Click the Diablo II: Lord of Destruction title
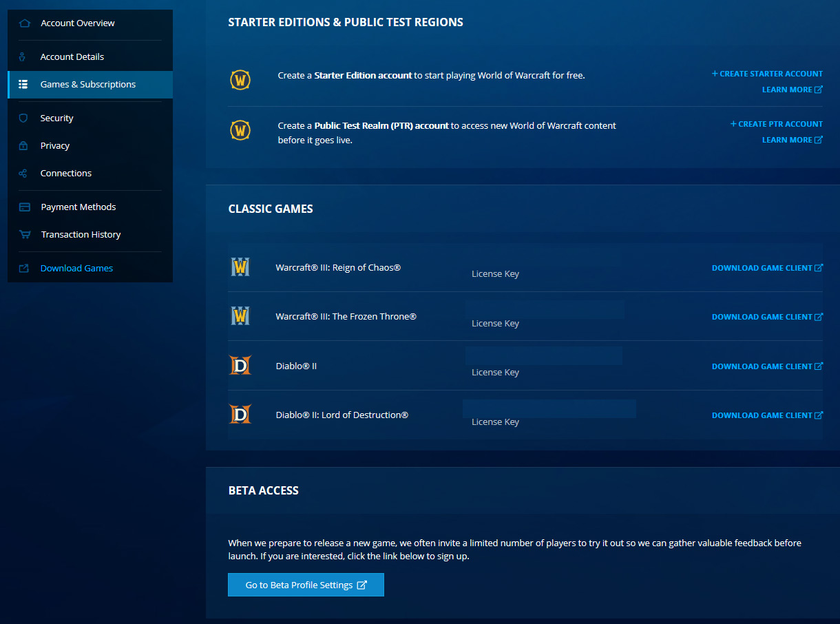This screenshot has width=840, height=624. pos(342,415)
